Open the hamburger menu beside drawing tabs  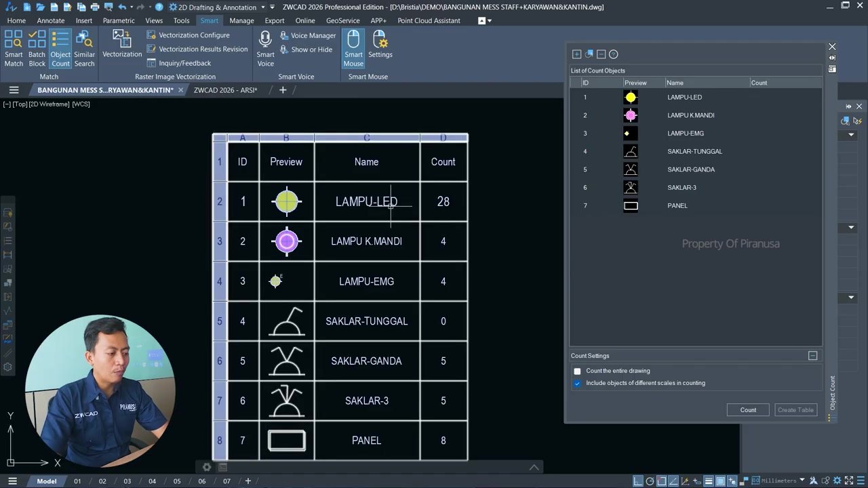(x=14, y=90)
